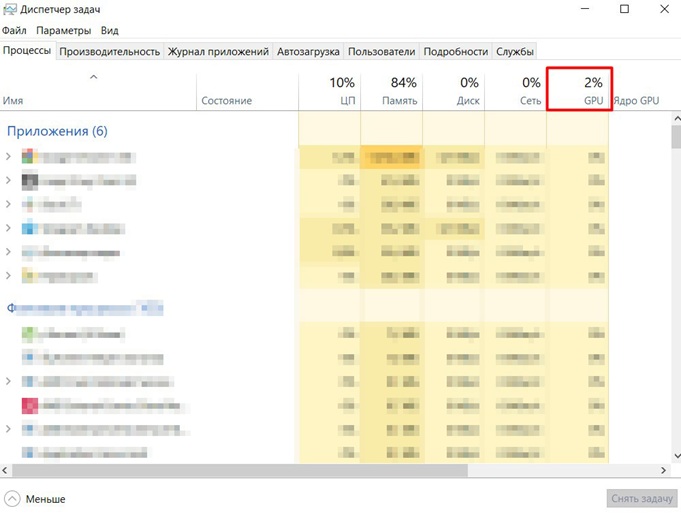Click the blue icon of fourth application

point(30,228)
